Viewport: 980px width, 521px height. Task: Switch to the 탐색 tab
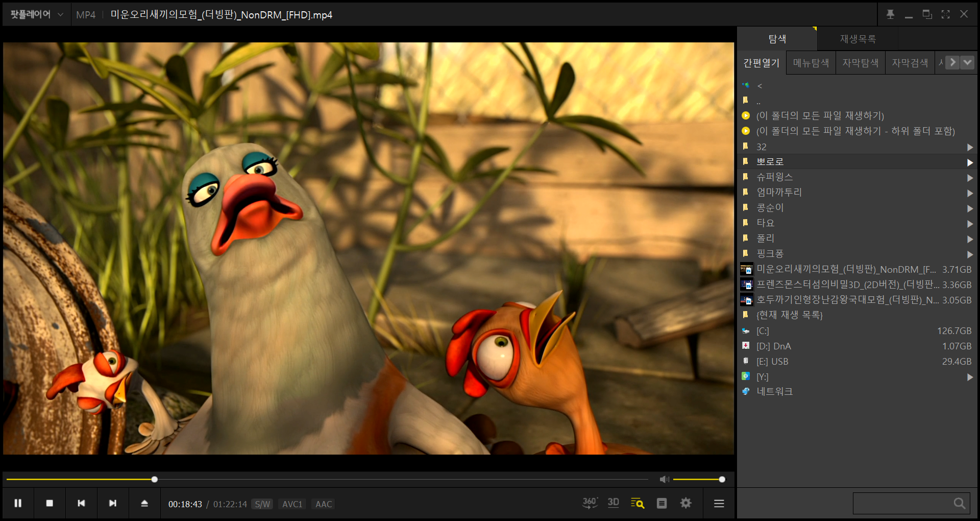pyautogui.click(x=777, y=39)
